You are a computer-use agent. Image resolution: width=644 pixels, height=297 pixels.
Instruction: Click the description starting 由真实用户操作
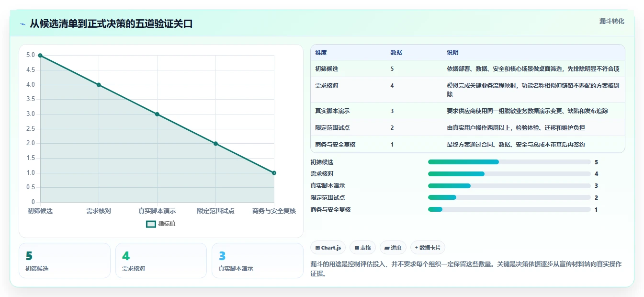(x=516, y=128)
